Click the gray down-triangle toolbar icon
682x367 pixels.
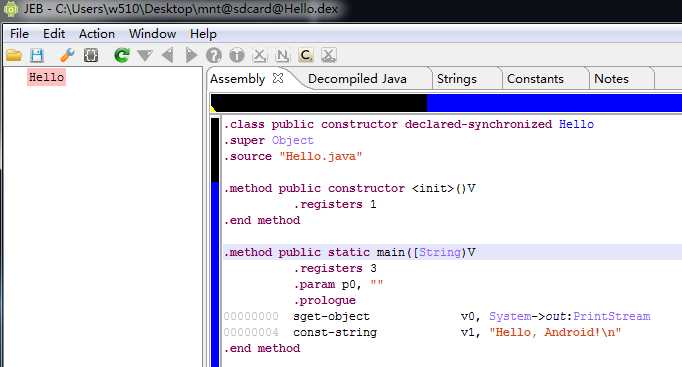(145, 55)
